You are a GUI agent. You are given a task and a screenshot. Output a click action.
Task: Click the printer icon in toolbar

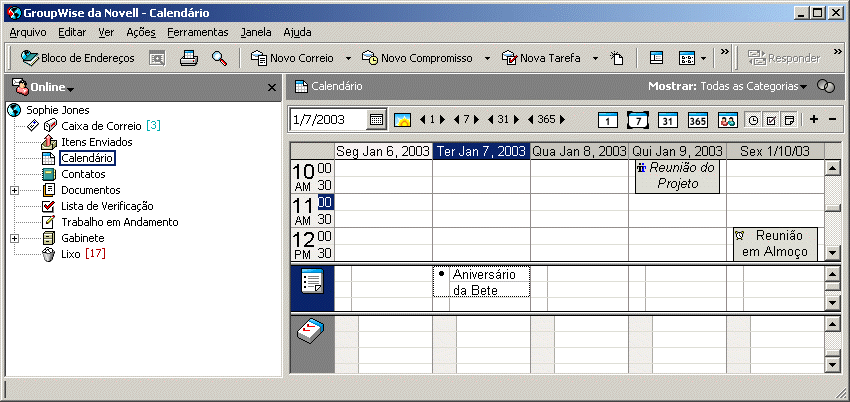pyautogui.click(x=189, y=58)
